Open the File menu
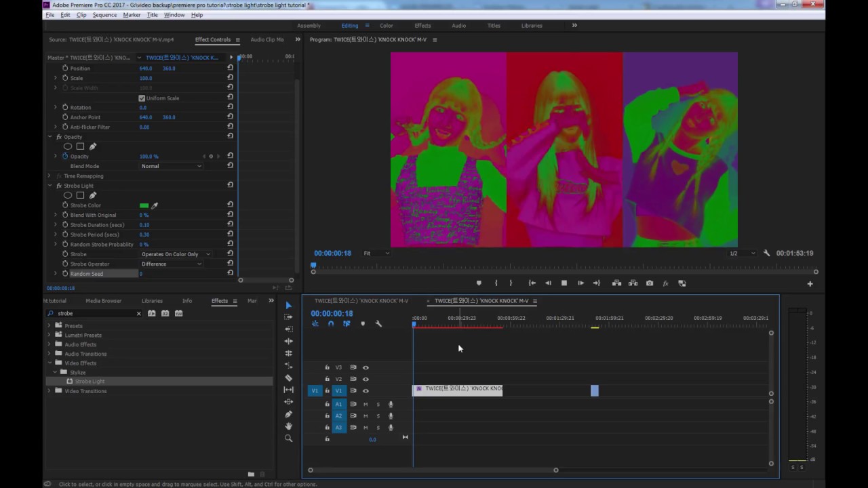The image size is (868, 488). (50, 15)
